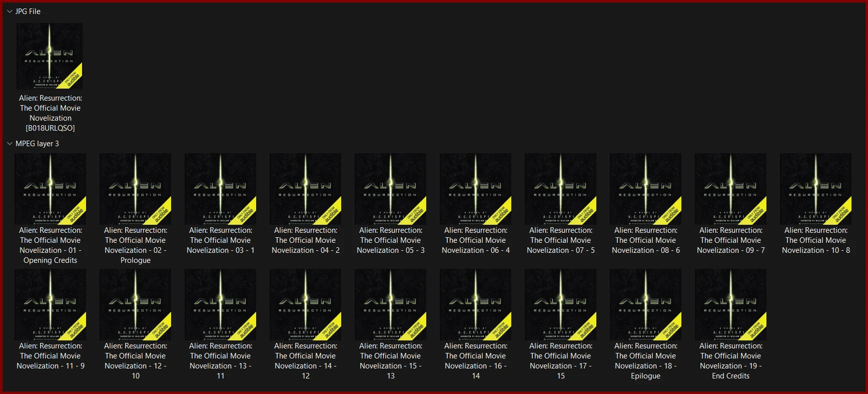Click file name 'Novelization - 19 - End Credits'
The image size is (868, 394).
[x=731, y=361]
